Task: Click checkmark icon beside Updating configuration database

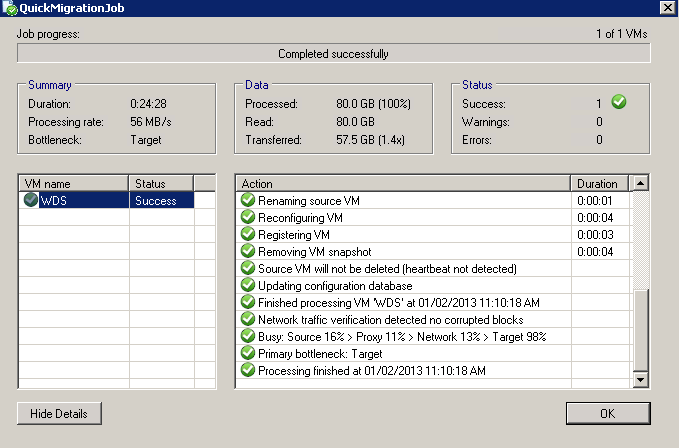Action: pos(248,286)
